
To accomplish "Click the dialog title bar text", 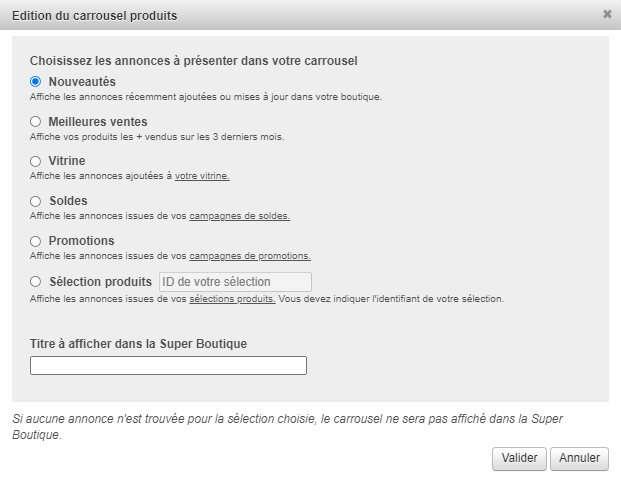I will click(x=95, y=14).
